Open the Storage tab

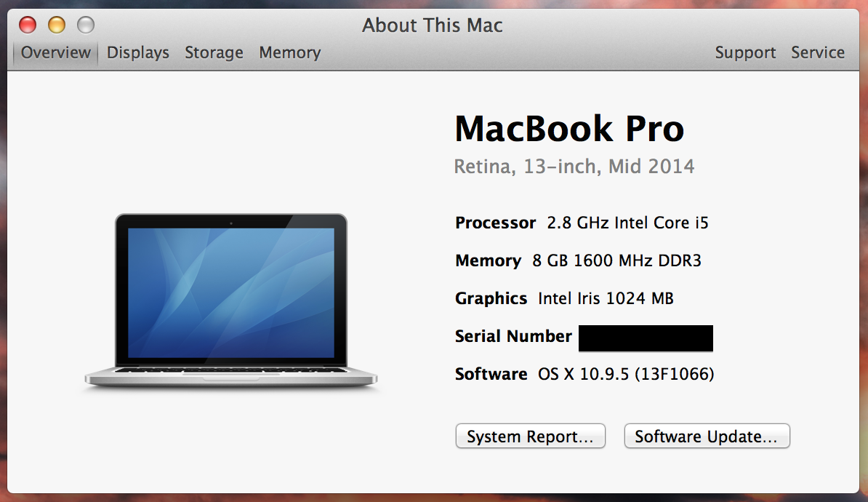[x=214, y=52]
